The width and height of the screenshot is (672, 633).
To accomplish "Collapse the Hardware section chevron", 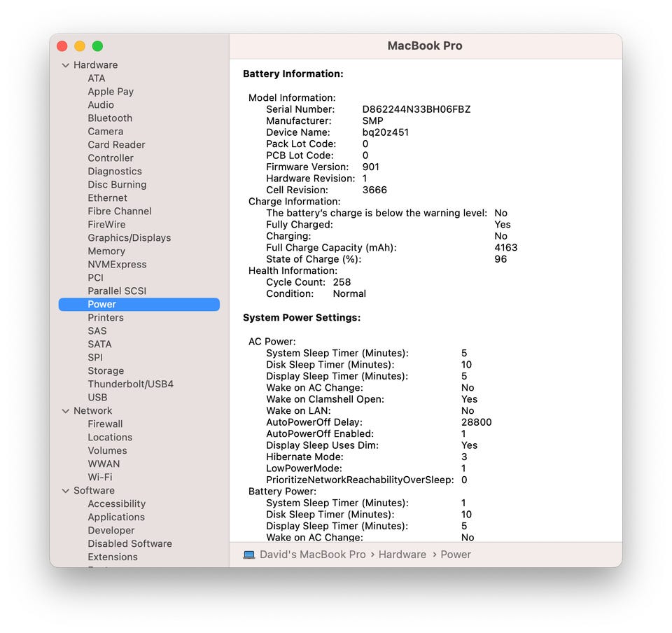I will [x=66, y=65].
